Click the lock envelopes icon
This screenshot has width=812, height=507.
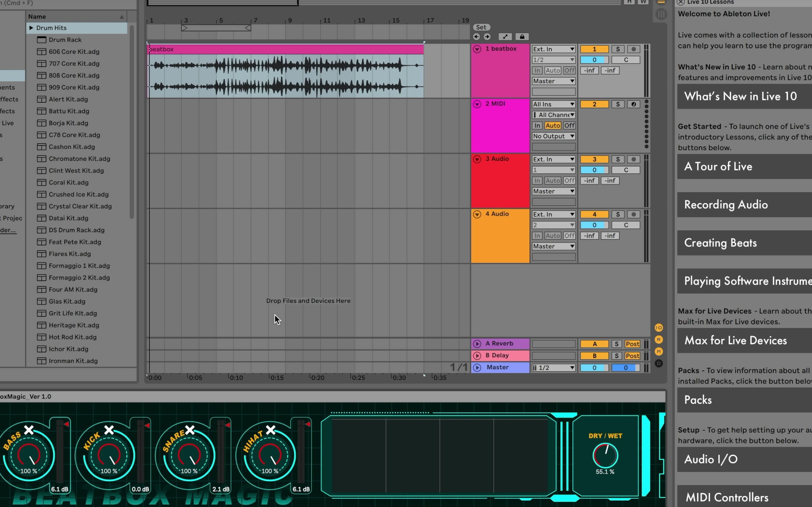[522, 37]
